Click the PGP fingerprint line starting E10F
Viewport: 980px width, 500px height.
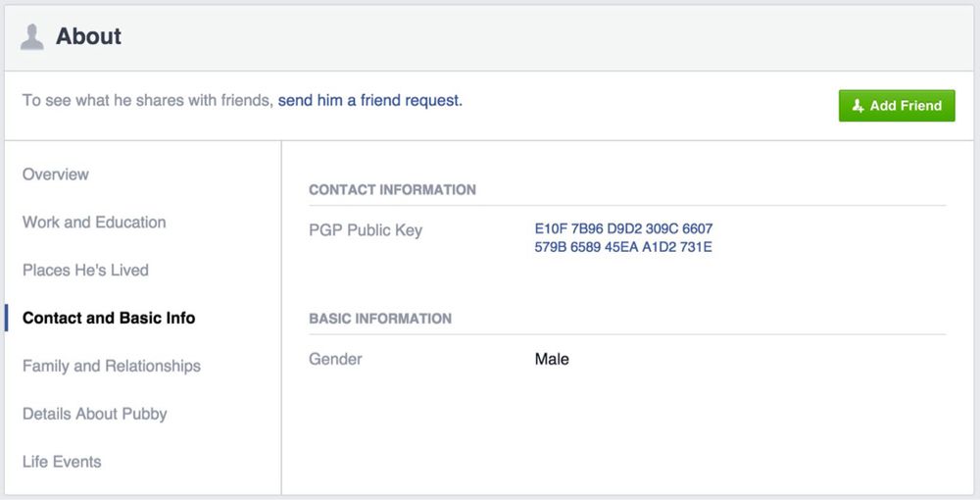click(623, 229)
